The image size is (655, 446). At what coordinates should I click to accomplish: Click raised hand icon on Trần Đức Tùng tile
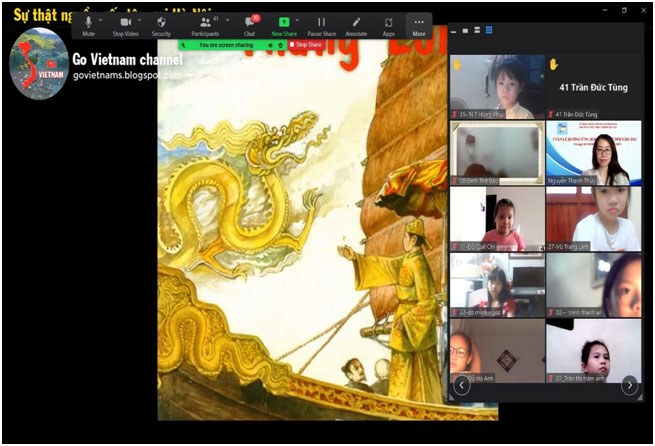[554, 65]
